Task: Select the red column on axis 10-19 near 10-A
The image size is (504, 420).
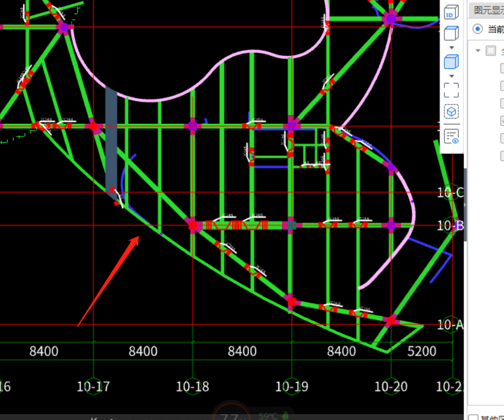Action: pyautogui.click(x=292, y=302)
